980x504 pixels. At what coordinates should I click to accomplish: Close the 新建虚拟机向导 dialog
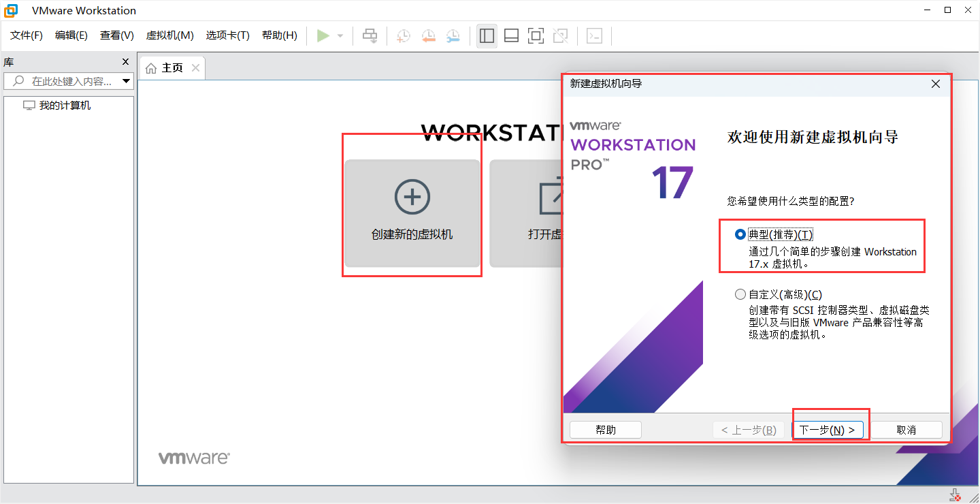(x=936, y=84)
